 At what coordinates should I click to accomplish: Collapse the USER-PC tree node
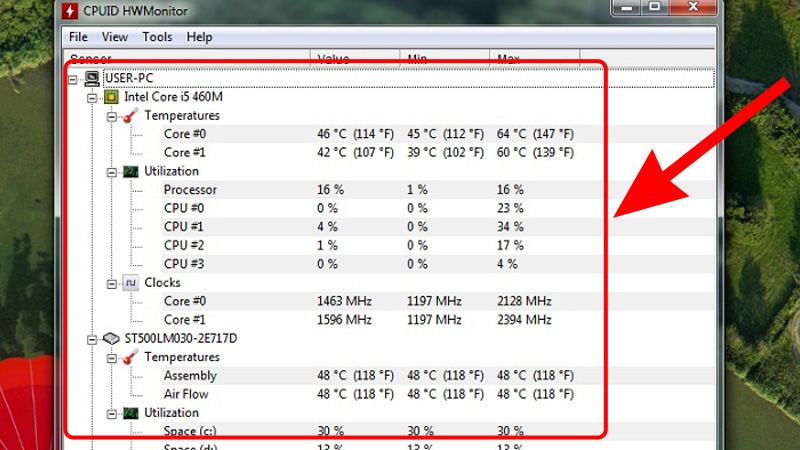pyautogui.click(x=73, y=80)
